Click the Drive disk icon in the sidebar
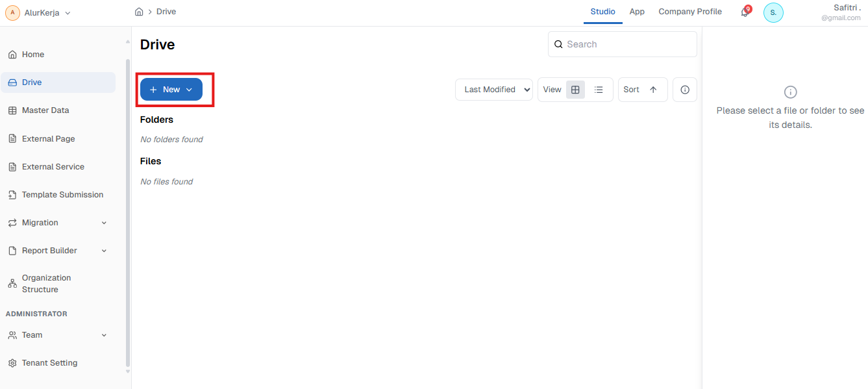The height and width of the screenshot is (389, 868). coord(12,82)
